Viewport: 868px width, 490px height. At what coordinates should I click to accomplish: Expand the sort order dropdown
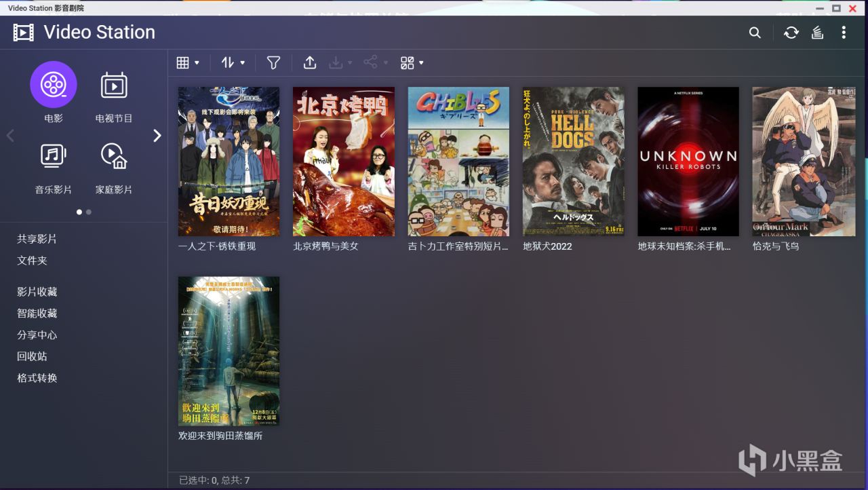pos(233,62)
